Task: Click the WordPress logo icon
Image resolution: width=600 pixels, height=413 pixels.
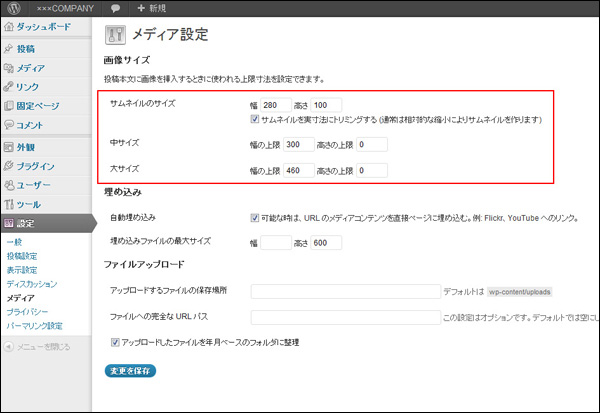Action: click(x=11, y=8)
